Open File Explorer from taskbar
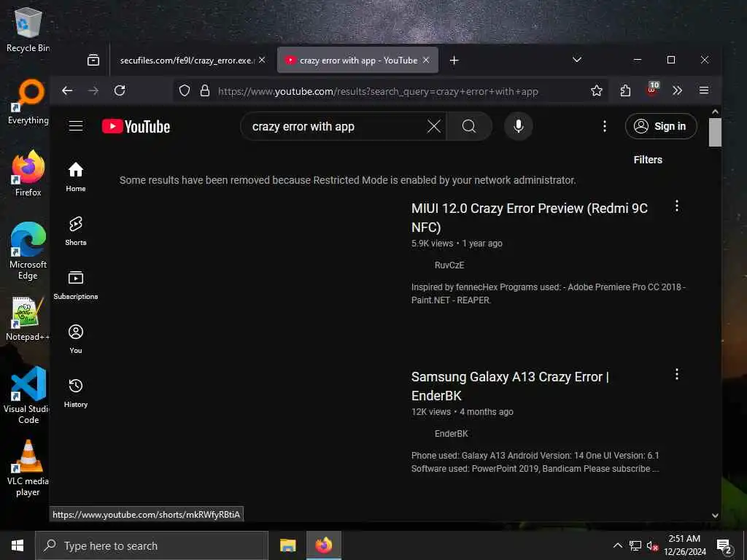Image resolution: width=747 pixels, height=560 pixels. click(287, 545)
